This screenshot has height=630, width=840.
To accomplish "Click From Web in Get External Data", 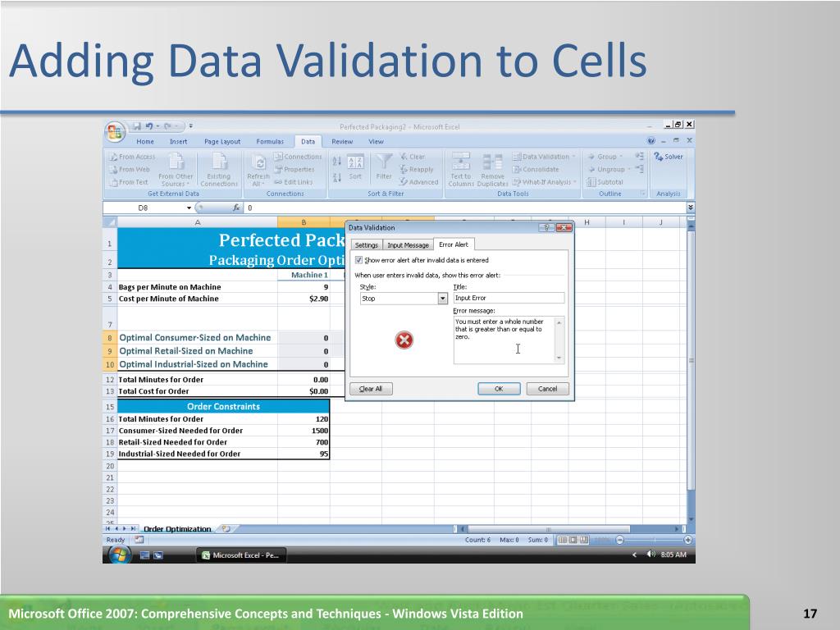I will (130, 169).
